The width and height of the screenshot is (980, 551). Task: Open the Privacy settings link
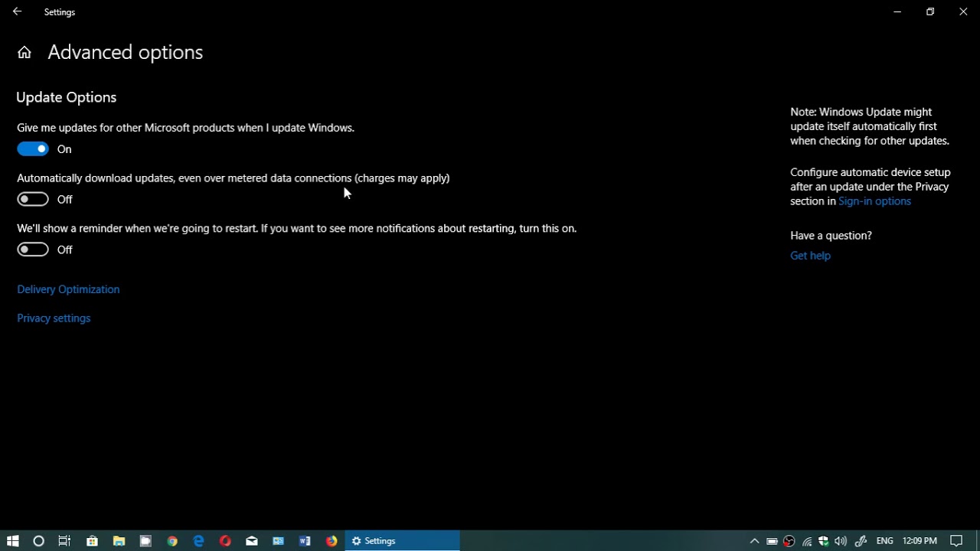click(54, 318)
